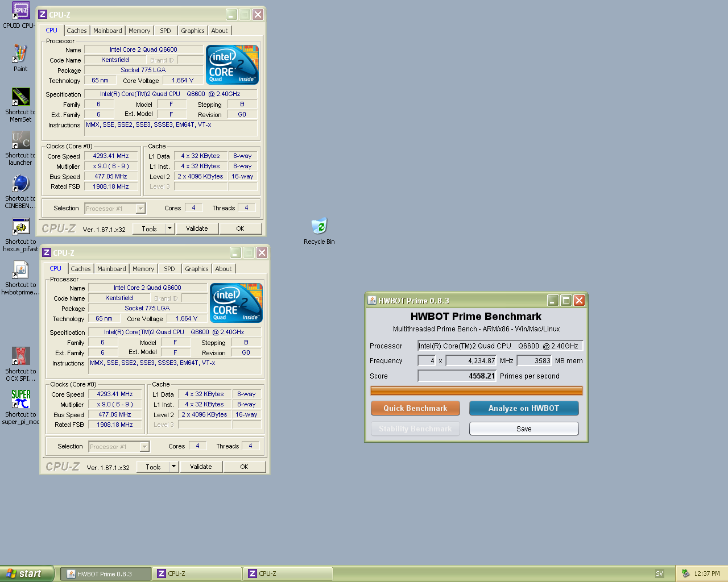
Task: Switch to Caches tab in upper CPU-Z
Action: pos(77,31)
